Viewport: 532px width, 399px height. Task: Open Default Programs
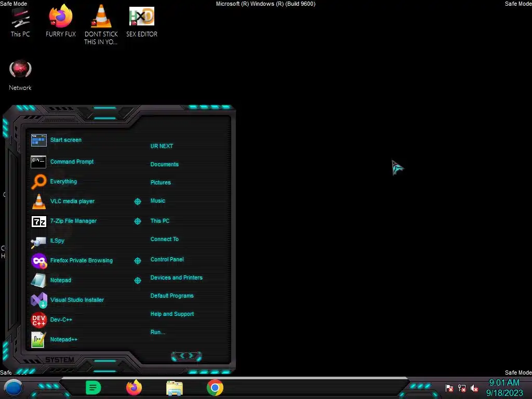(172, 296)
